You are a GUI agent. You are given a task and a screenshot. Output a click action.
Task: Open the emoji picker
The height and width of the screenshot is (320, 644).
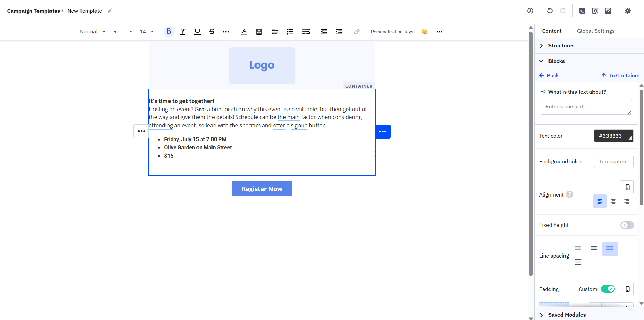click(x=425, y=32)
